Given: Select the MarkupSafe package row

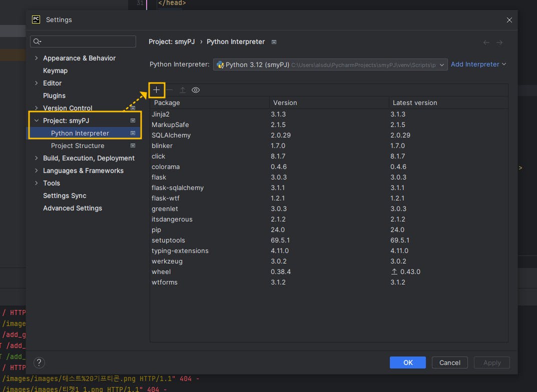Looking at the screenshot, I should (329, 125).
